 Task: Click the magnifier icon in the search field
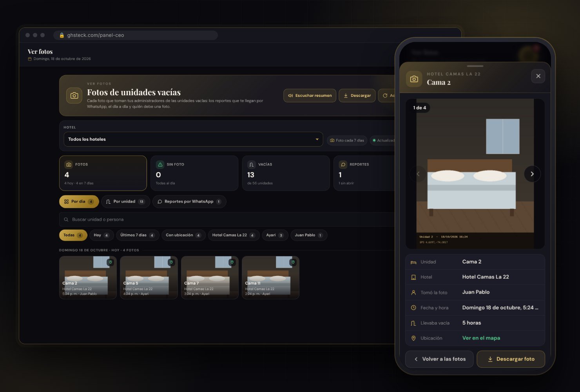66,220
